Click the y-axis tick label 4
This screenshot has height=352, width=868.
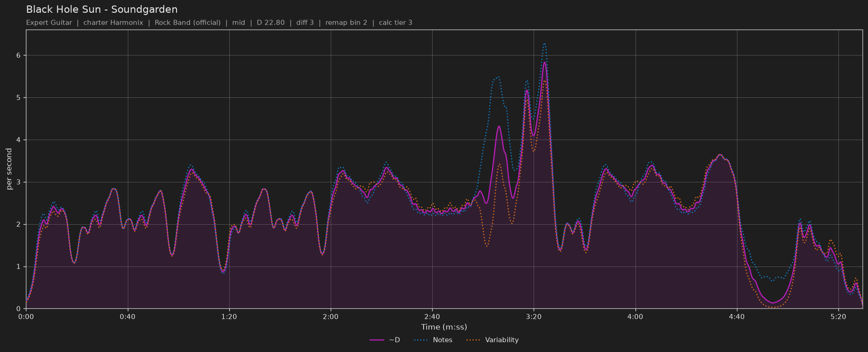click(19, 140)
